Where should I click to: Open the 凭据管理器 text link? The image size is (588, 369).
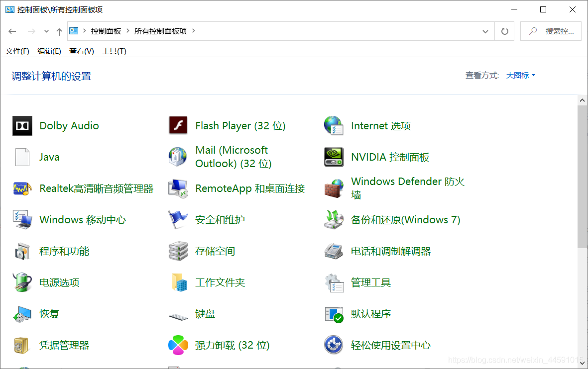(x=64, y=346)
